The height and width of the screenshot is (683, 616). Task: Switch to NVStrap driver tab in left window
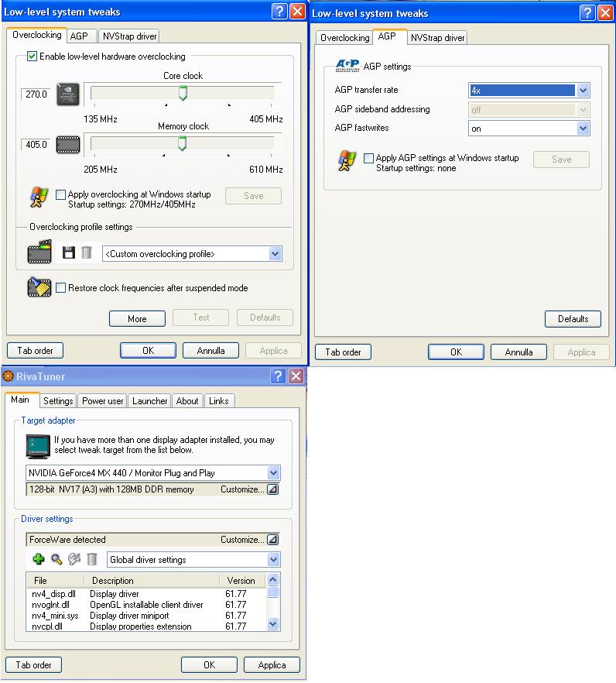[x=129, y=36]
